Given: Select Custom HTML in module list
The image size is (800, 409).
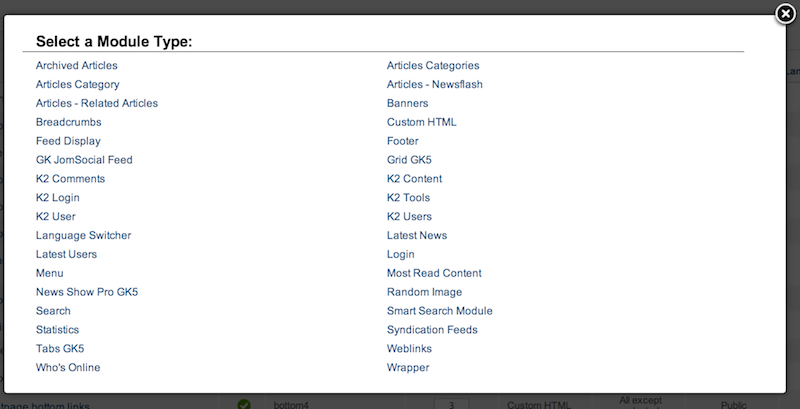Looking at the screenshot, I should click(x=421, y=122).
